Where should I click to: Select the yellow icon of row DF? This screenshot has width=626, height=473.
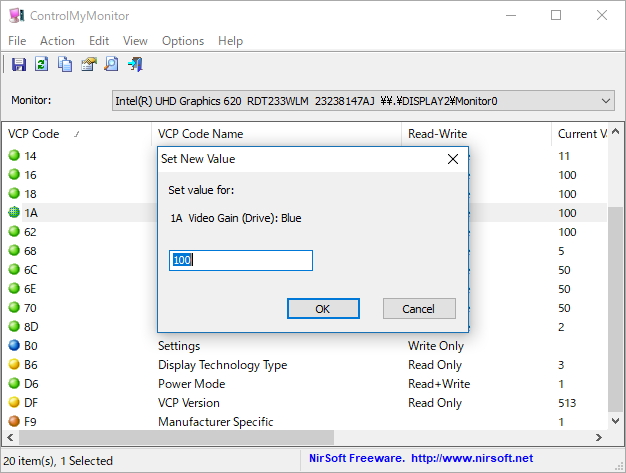14,402
